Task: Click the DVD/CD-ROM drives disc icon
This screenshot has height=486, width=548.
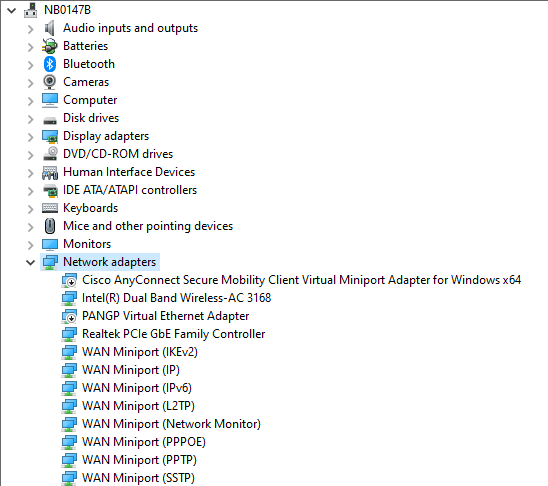Action: (50, 154)
